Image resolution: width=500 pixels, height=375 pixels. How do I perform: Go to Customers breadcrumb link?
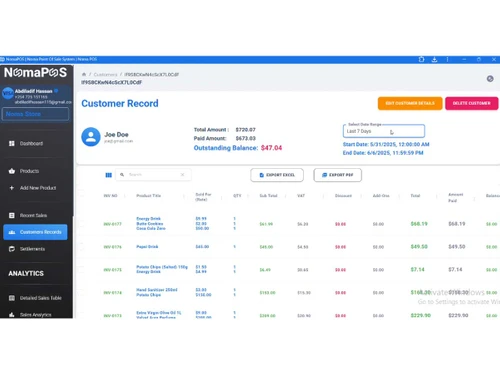point(105,74)
